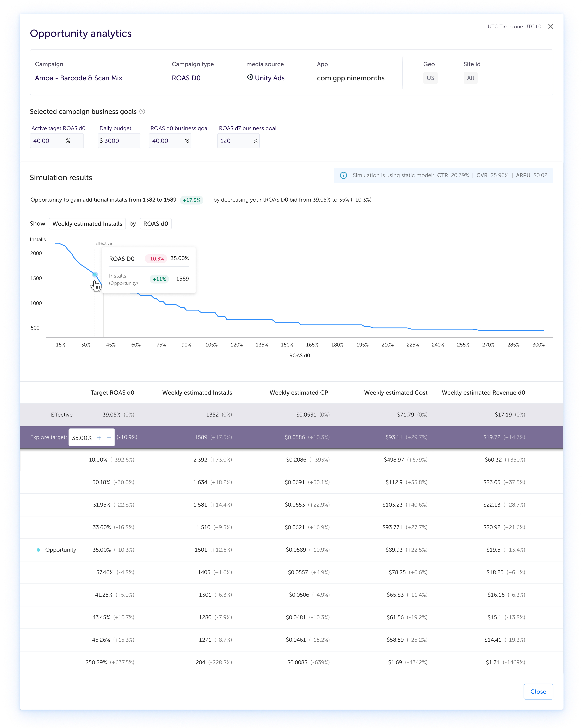Open the Weekly estimated Installs dropdown
Viewport: 583px width, 728px height.
coord(87,224)
